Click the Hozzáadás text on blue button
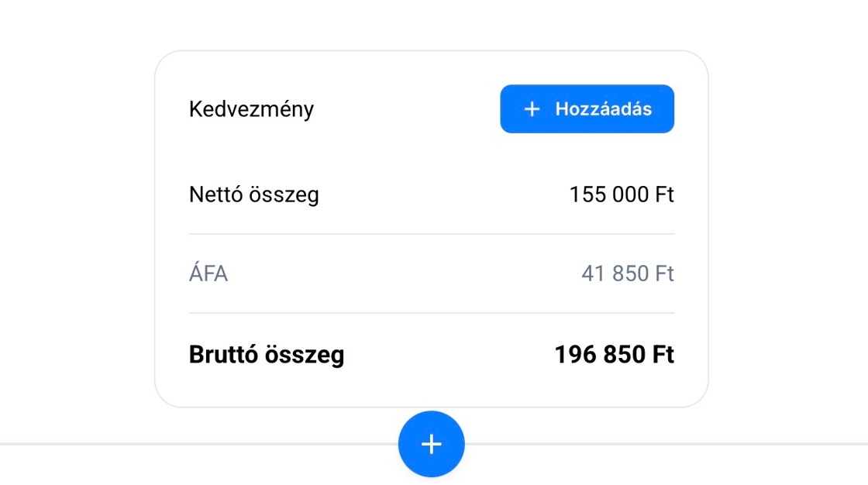868x485 pixels. click(x=604, y=109)
